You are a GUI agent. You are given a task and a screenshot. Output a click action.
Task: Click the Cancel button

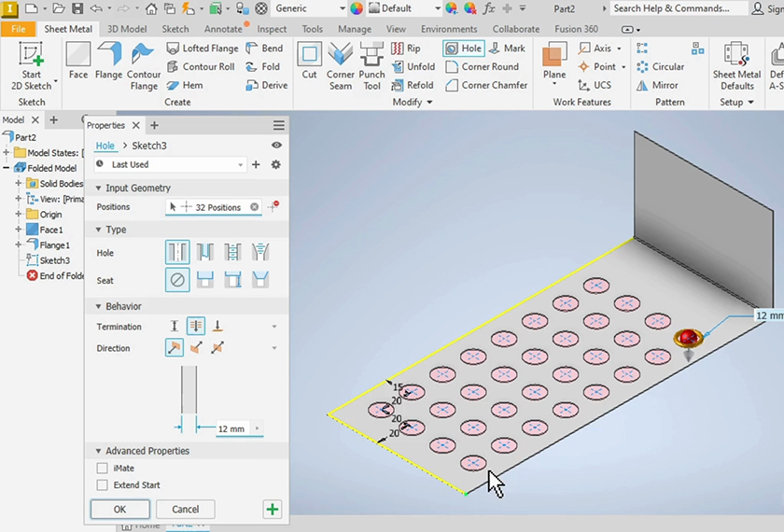pyautogui.click(x=185, y=510)
